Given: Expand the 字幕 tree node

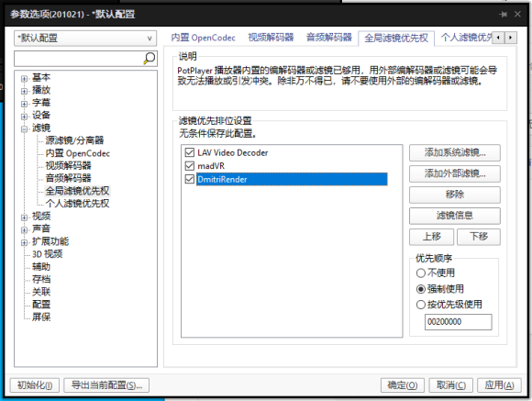Looking at the screenshot, I should tap(24, 104).
